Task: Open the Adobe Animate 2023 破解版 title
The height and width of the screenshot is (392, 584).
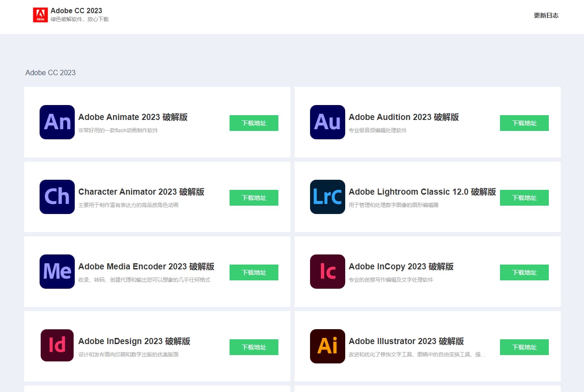Action: 133,117
